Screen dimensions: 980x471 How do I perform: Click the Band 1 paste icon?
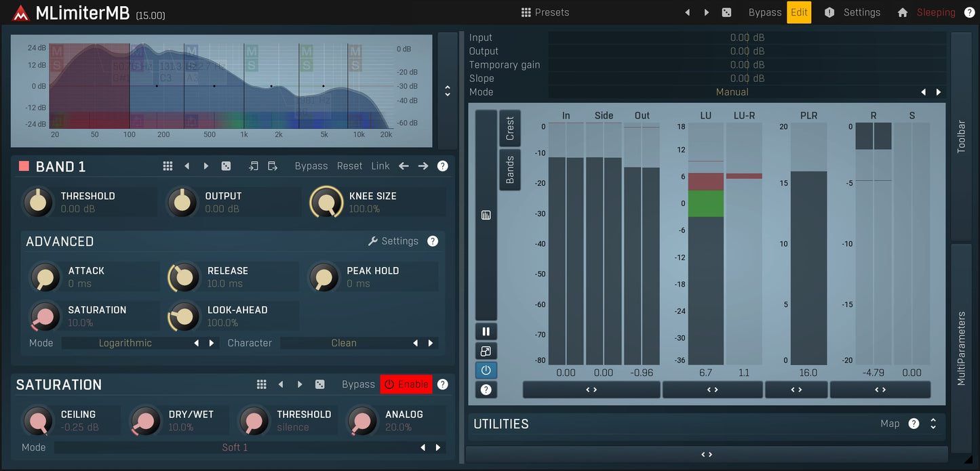point(273,166)
